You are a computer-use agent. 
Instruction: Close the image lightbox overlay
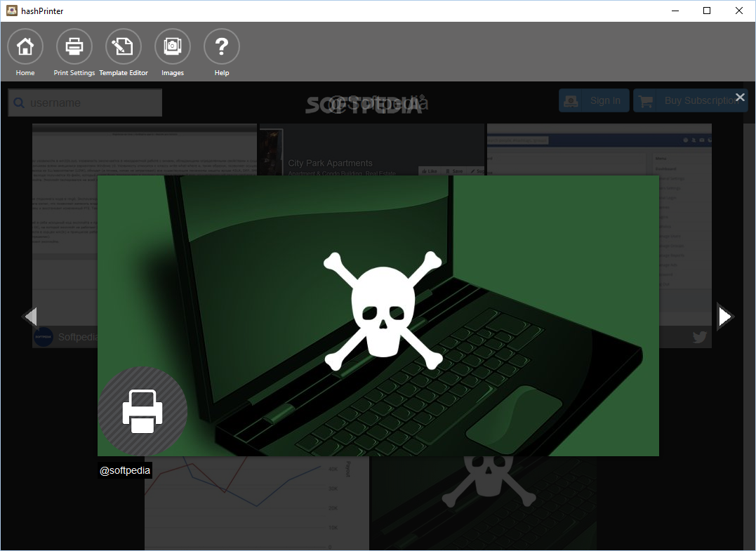coord(740,98)
